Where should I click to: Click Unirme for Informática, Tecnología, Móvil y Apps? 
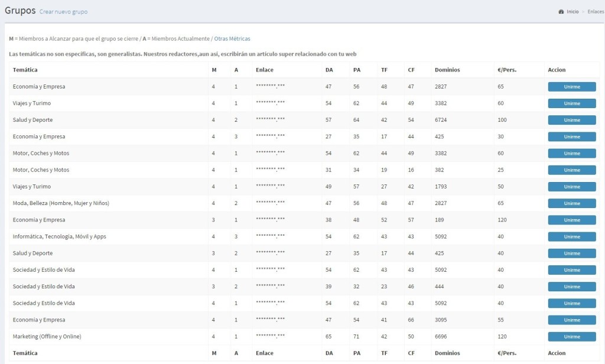572,236
